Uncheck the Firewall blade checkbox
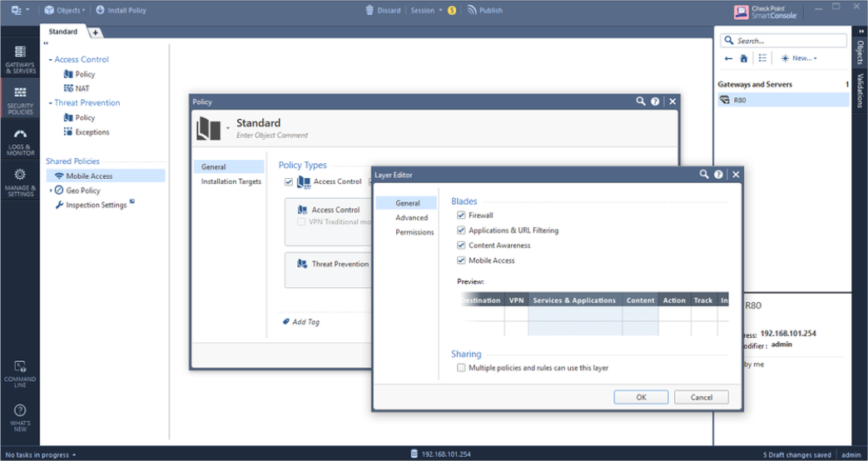Viewport: 868px width, 461px height. [x=461, y=216]
